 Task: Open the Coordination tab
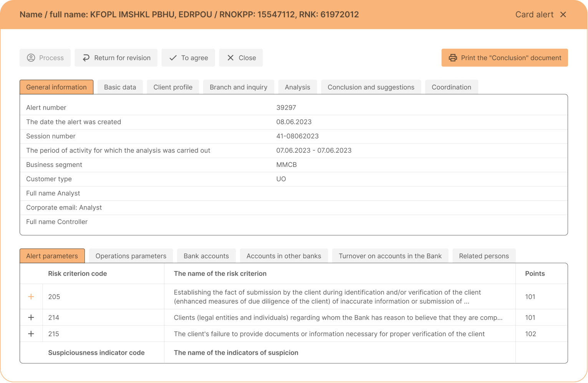pos(451,87)
